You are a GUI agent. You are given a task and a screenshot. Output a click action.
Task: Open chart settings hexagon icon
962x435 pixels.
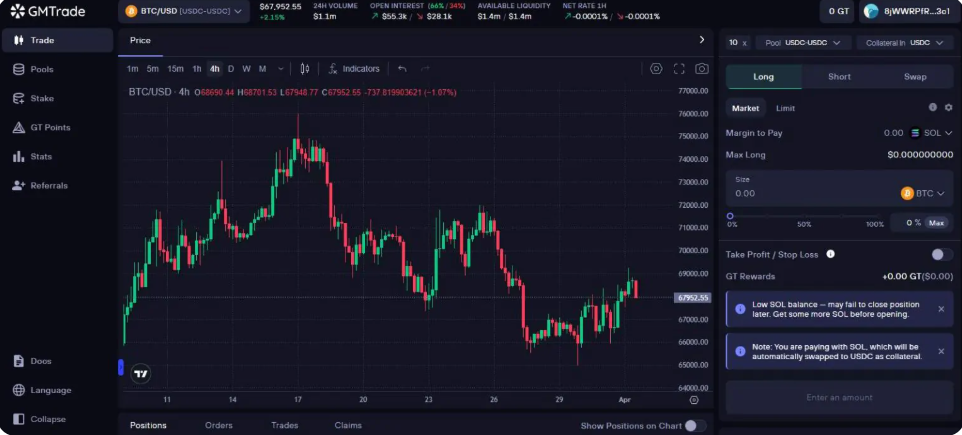tap(656, 69)
